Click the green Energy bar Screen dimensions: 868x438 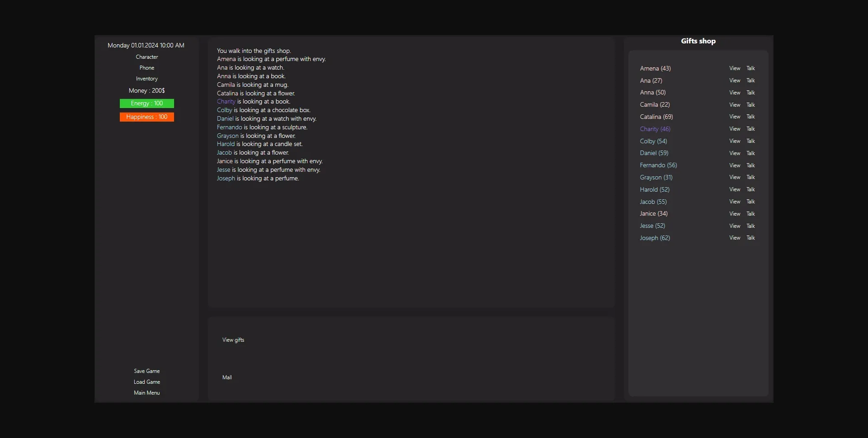pyautogui.click(x=146, y=104)
